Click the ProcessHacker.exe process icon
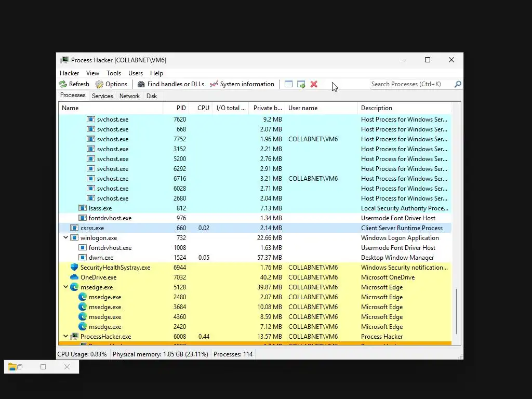 [74, 336]
